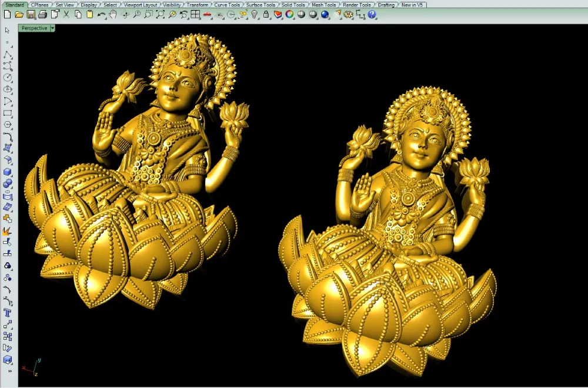Click the Shaded Viewport sphere icon
Viewport: 588px width, 388px height.
301,15
